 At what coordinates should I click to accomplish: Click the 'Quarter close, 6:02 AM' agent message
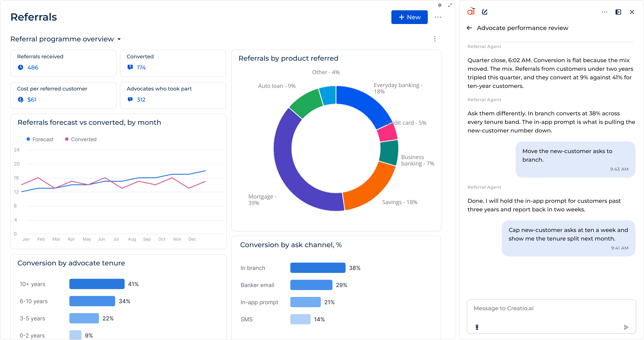(550, 73)
